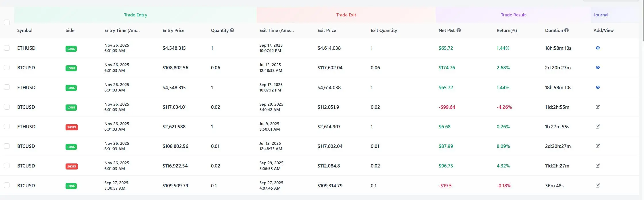Screen dimensions: 644x200
Task: Click the Net P&L help icon
Action: (459, 30)
